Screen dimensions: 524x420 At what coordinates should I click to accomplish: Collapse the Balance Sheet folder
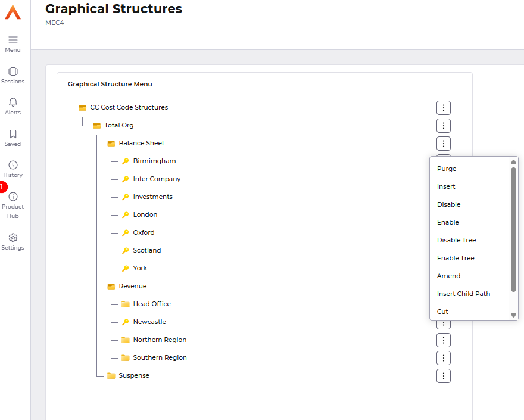(x=111, y=144)
